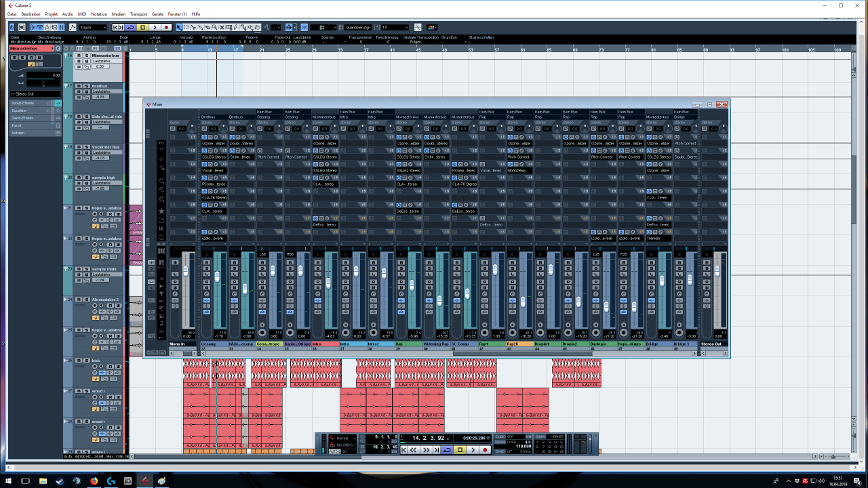This screenshot has width=868, height=488.
Task: Open the MIDI menu
Action: [82, 14]
